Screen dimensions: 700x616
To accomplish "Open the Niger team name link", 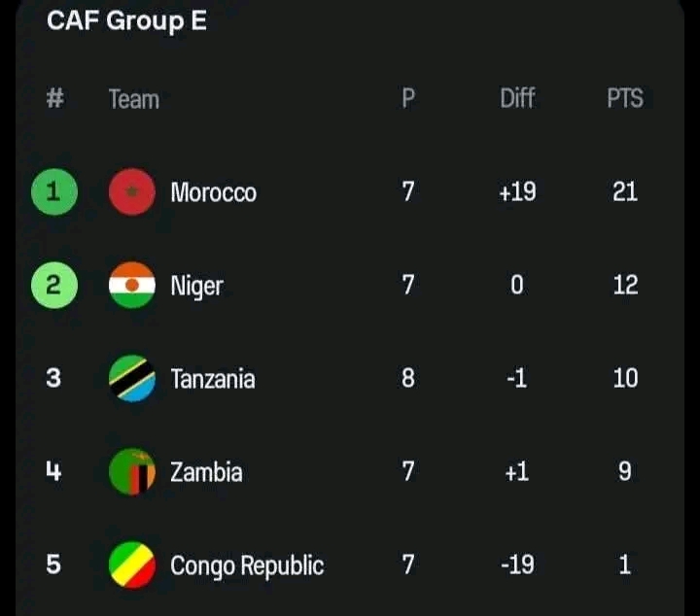I will [196, 286].
